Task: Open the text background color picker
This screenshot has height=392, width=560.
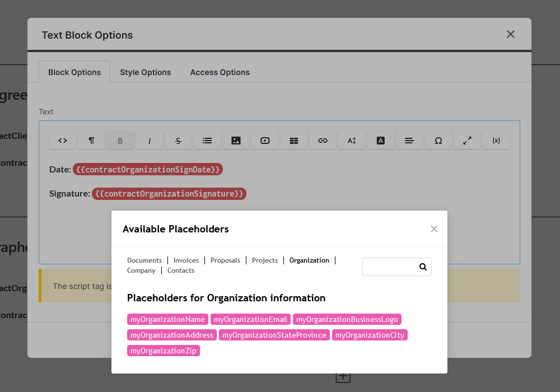Action: (381, 141)
